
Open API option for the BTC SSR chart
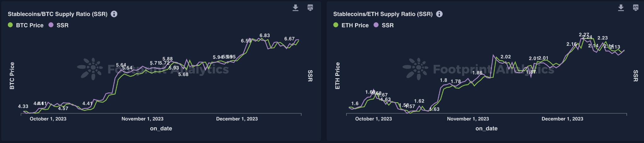coord(310,8)
